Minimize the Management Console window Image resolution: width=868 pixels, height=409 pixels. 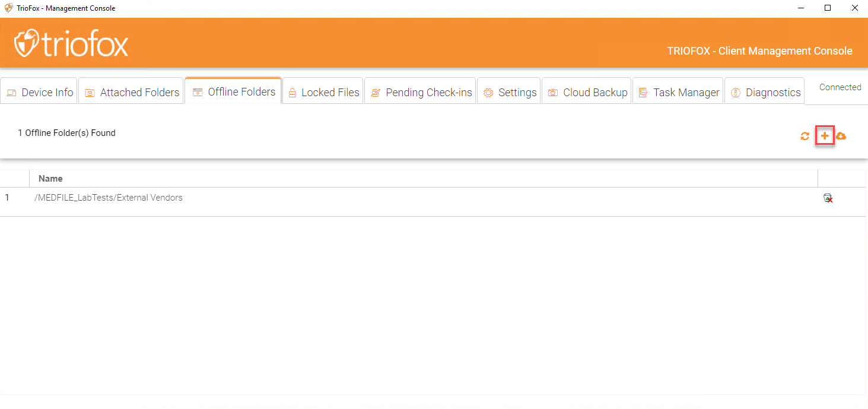[x=801, y=8]
